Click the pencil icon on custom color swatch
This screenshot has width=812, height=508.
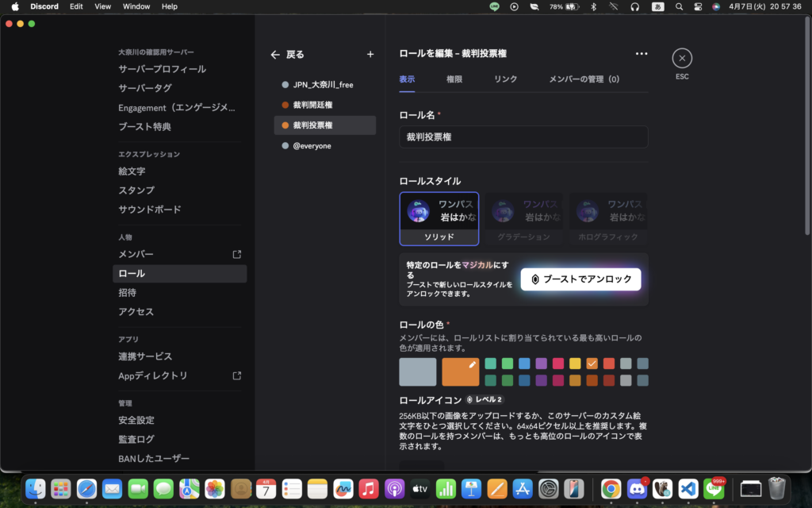(472, 364)
